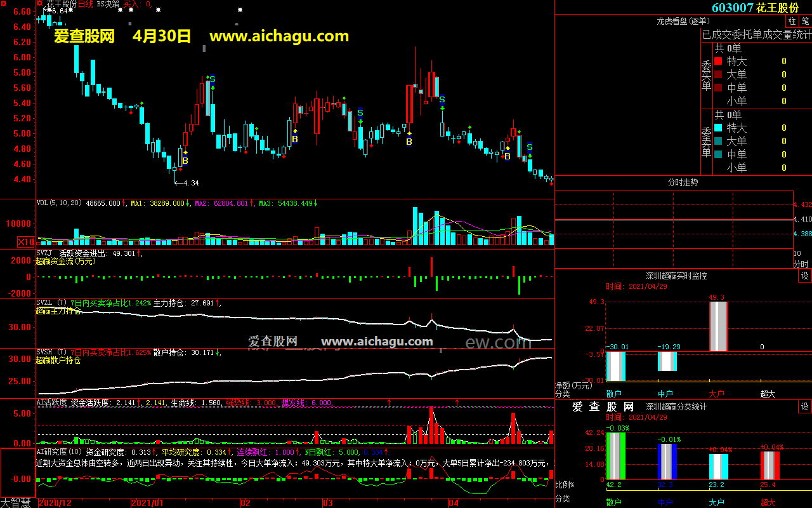Click the teal 大单 swatch under 委卖单
The height and width of the screenshot is (508, 812).
[718, 142]
